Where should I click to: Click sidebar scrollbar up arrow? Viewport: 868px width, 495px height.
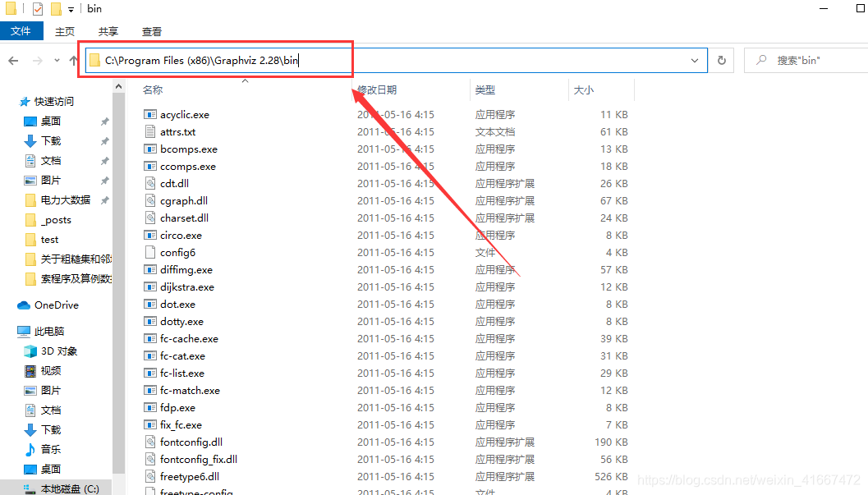point(118,86)
